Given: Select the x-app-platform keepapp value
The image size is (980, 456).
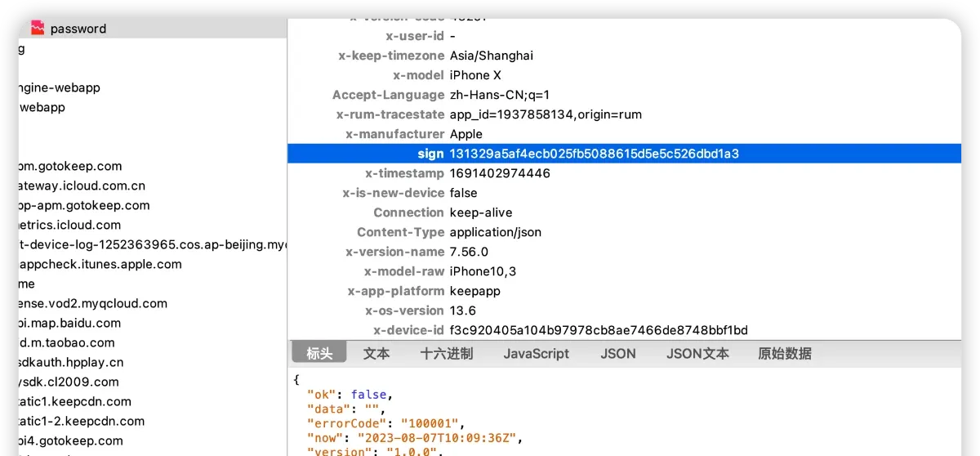Looking at the screenshot, I should tap(475, 291).
